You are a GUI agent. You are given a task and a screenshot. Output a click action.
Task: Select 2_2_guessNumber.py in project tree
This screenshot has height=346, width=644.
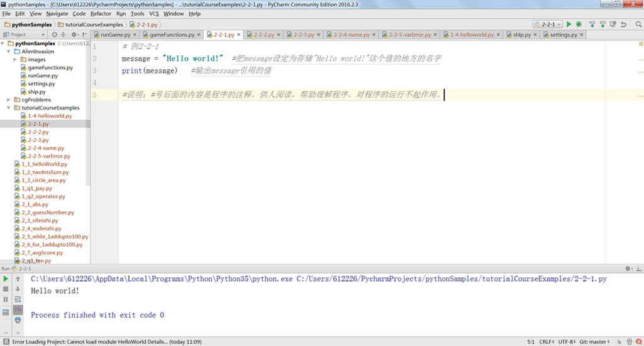point(48,212)
